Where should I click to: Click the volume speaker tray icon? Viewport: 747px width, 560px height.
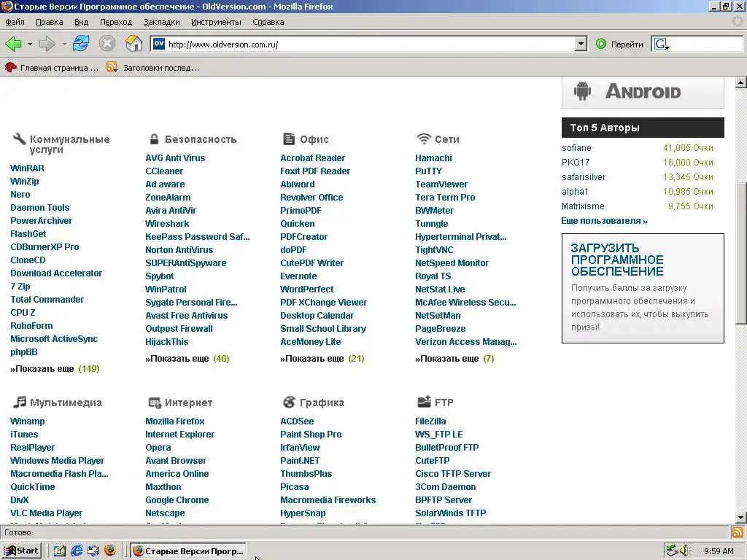(684, 551)
